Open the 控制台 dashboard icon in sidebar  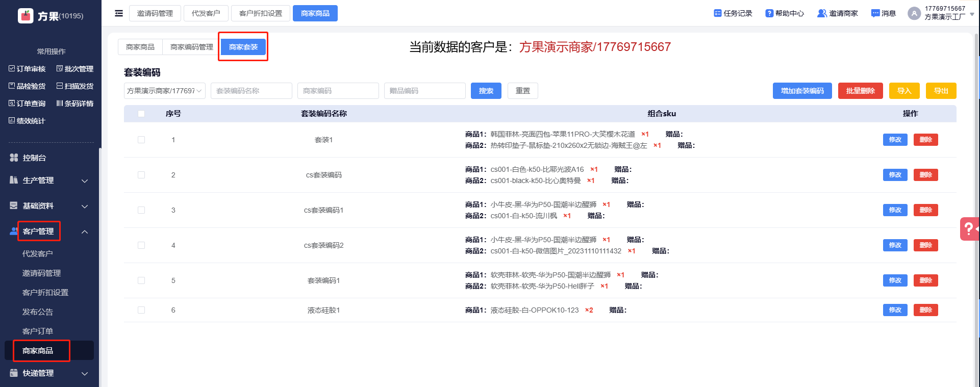[x=14, y=158]
